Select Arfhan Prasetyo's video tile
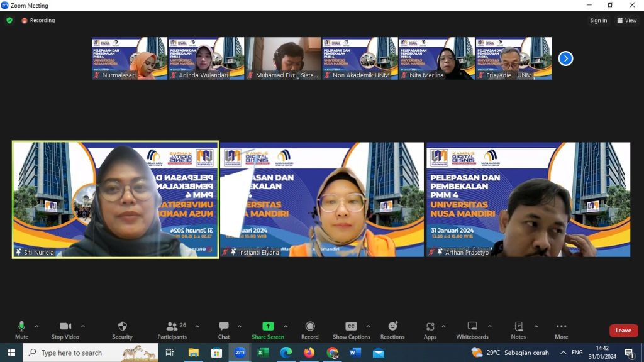Image resolution: width=644 pixels, height=362 pixels. pyautogui.click(x=528, y=199)
